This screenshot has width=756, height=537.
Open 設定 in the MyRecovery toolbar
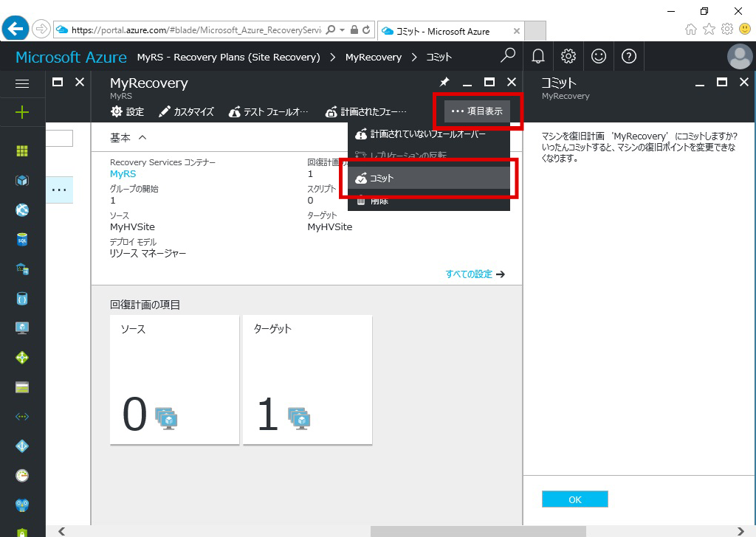point(127,111)
